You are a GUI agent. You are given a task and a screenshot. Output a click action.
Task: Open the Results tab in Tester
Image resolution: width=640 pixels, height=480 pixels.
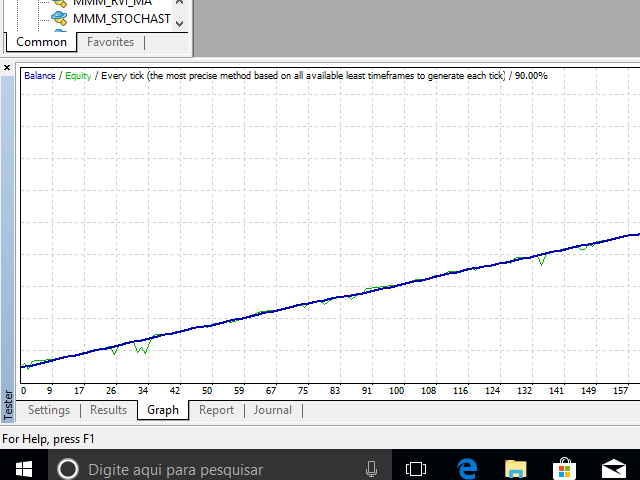pos(108,410)
